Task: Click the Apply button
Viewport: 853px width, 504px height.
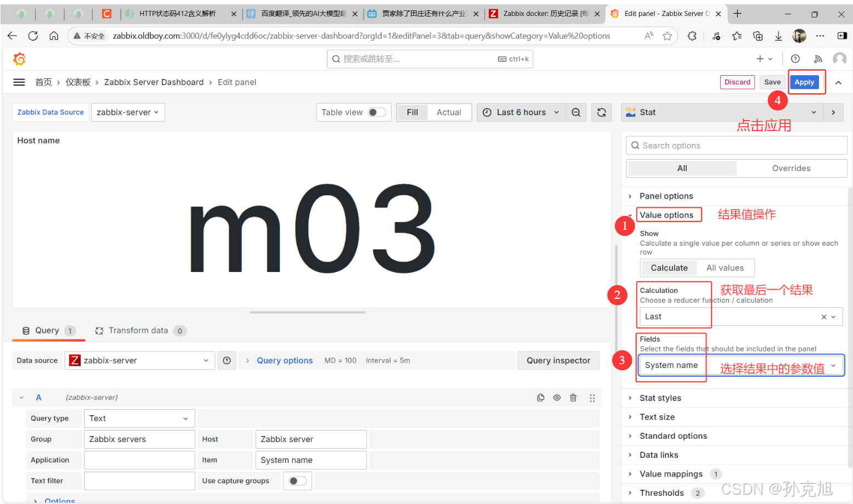Action: 804,82
